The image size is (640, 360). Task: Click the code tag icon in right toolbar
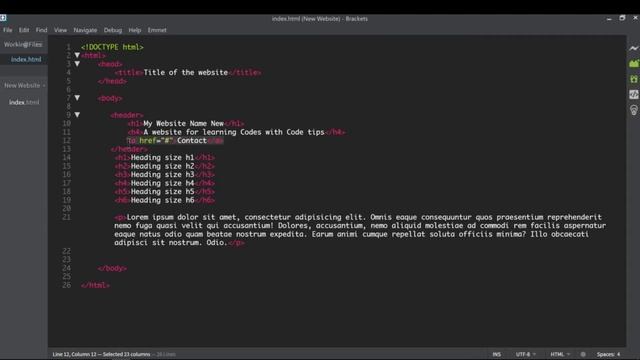coord(633,94)
